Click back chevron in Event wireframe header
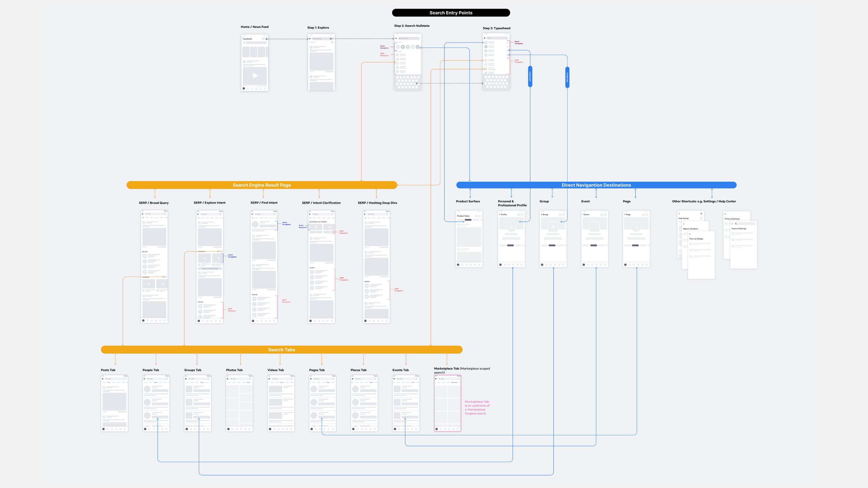Image resolution: width=868 pixels, height=488 pixels. (x=583, y=214)
